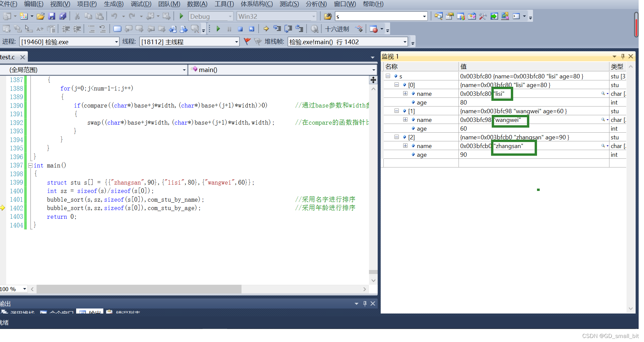Click the hammer and wrench tools icon
The width and height of the screenshot is (644, 342).
(x=483, y=16)
